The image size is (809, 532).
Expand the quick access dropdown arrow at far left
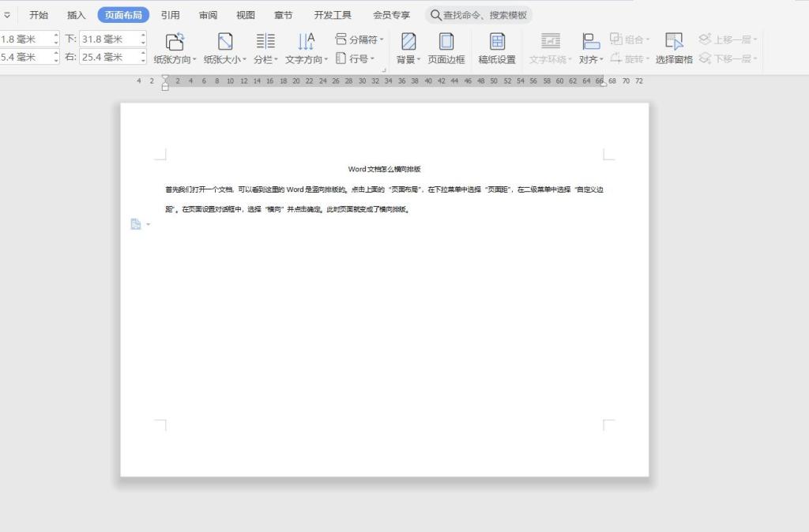(x=7, y=15)
